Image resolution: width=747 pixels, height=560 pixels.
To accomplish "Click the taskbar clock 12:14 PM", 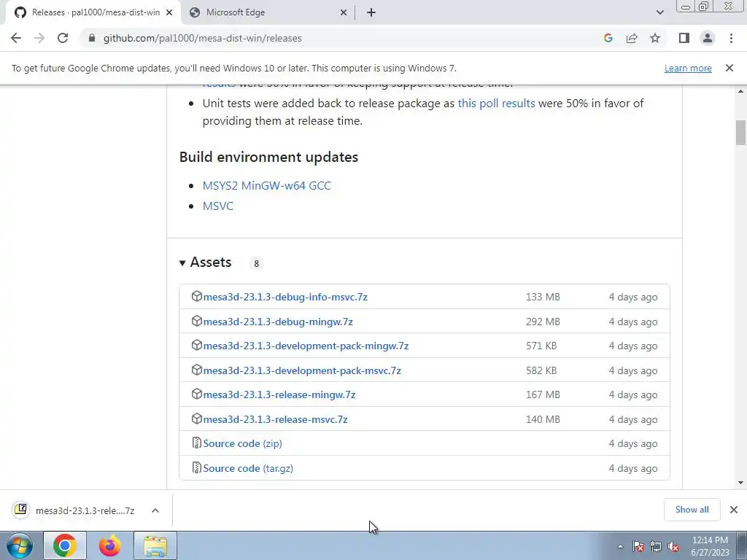I will (x=710, y=540).
